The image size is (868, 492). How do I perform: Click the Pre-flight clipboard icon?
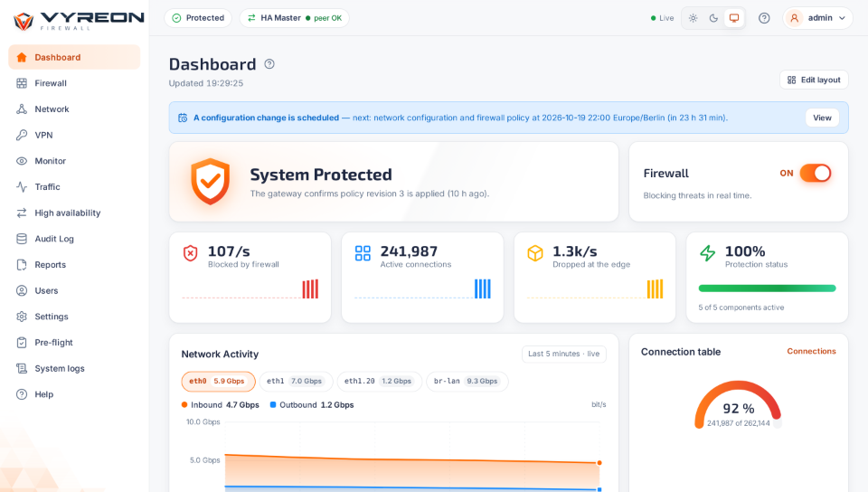pyautogui.click(x=22, y=343)
